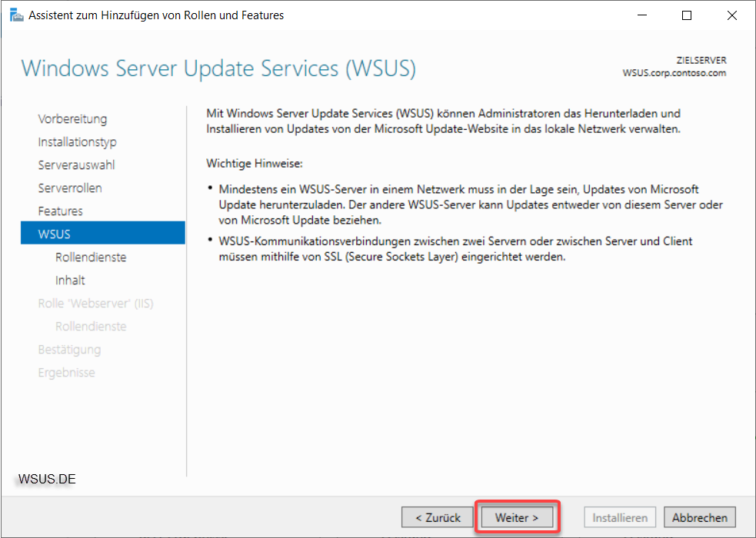
Task: Cancel the wizard with Abbrechen
Action: click(x=700, y=518)
